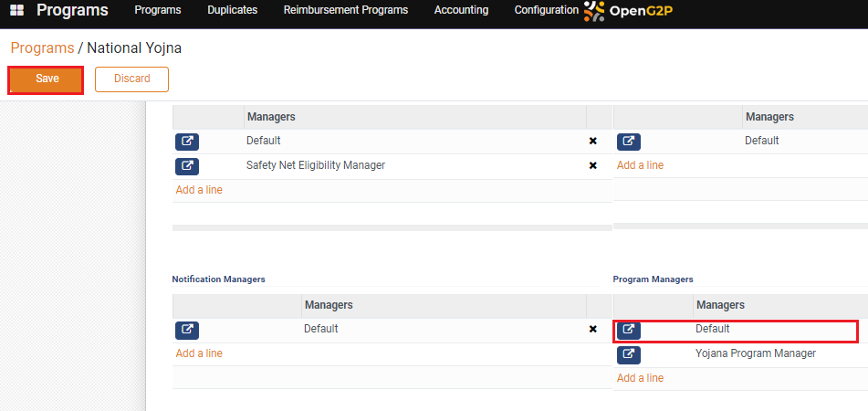Open the Configuration menu
The height and width of the screenshot is (411, 868).
click(546, 10)
